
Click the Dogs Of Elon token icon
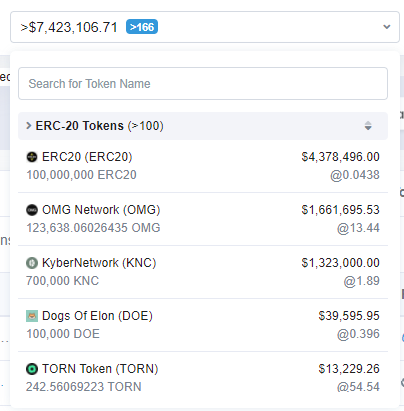pos(32,316)
